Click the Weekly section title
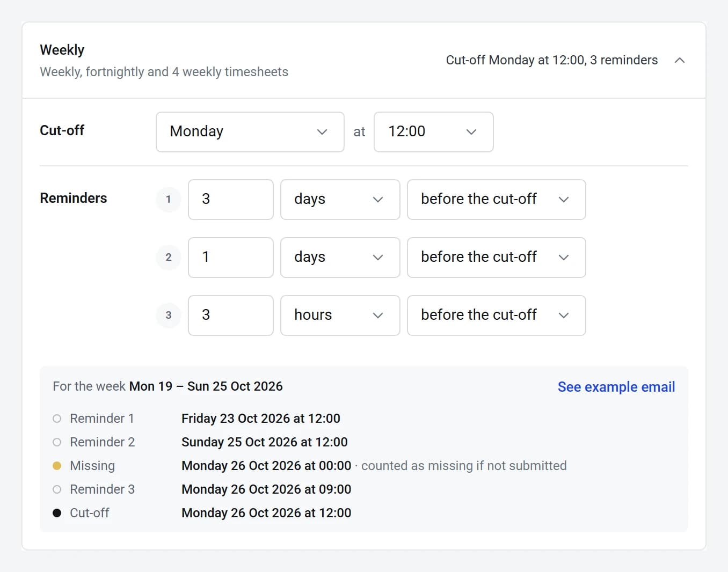728x572 pixels. (62, 50)
